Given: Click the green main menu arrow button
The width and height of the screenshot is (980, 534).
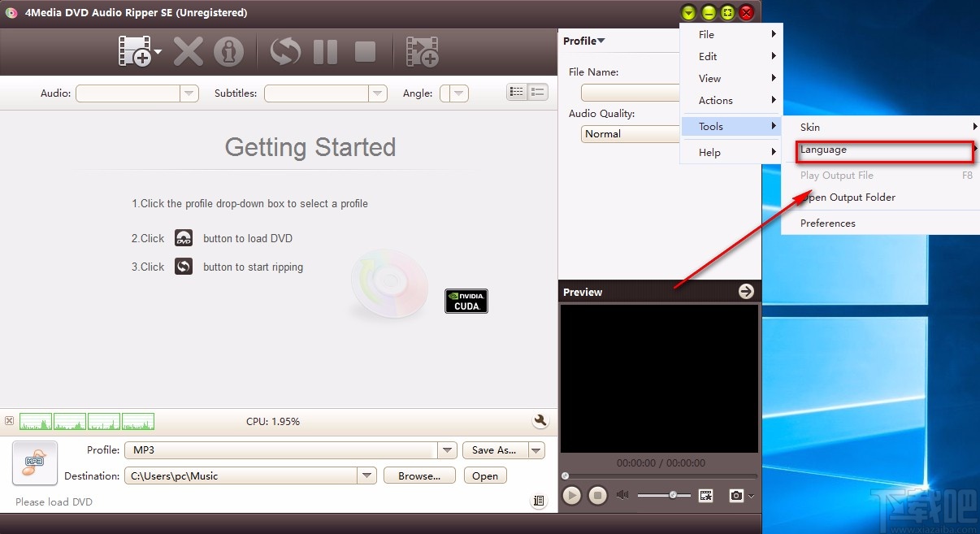Looking at the screenshot, I should click(688, 12).
